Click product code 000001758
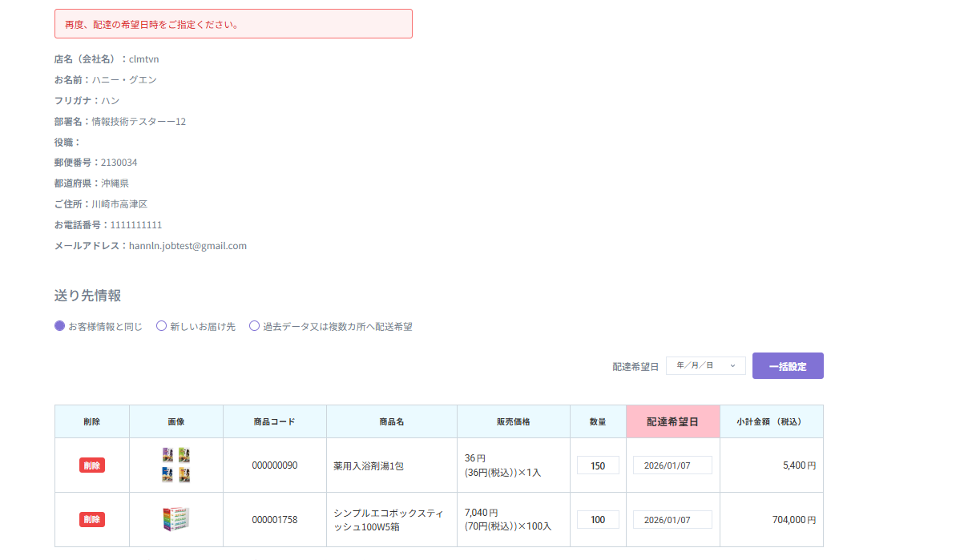 (274, 520)
